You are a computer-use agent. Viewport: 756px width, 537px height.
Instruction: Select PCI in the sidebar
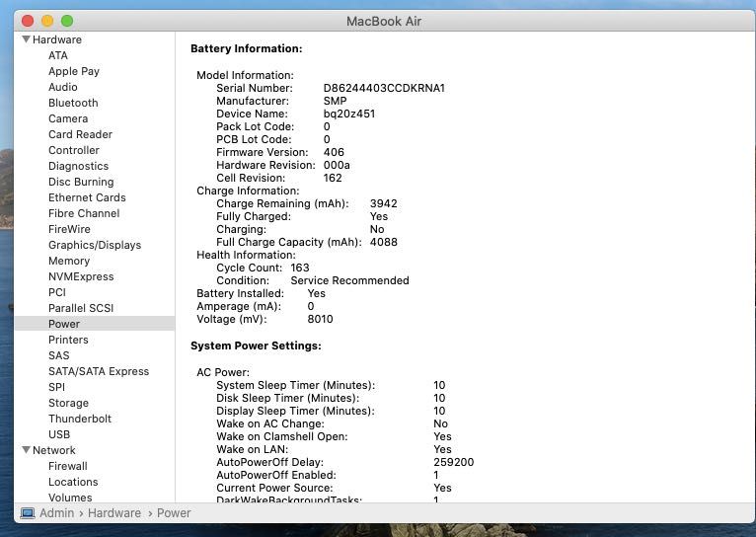(x=57, y=292)
